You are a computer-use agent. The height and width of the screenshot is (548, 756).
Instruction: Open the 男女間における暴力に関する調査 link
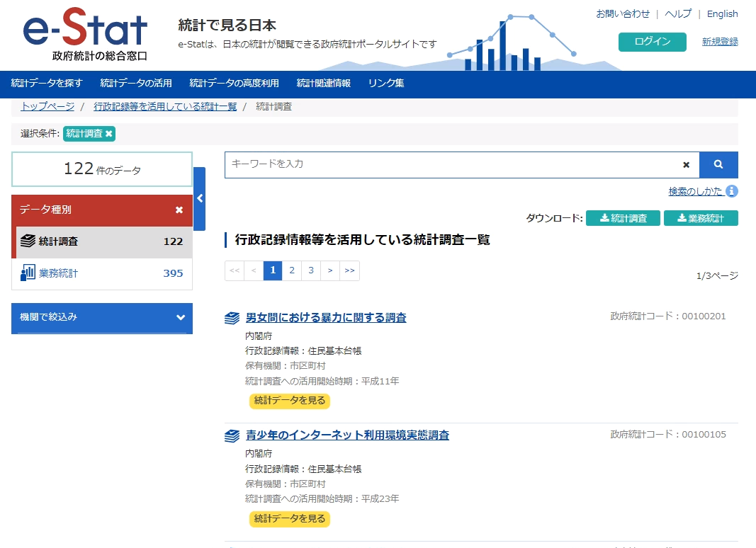coord(326,317)
